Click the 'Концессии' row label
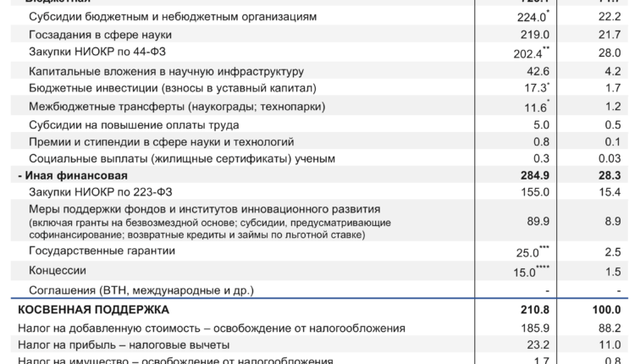 click(x=57, y=270)
